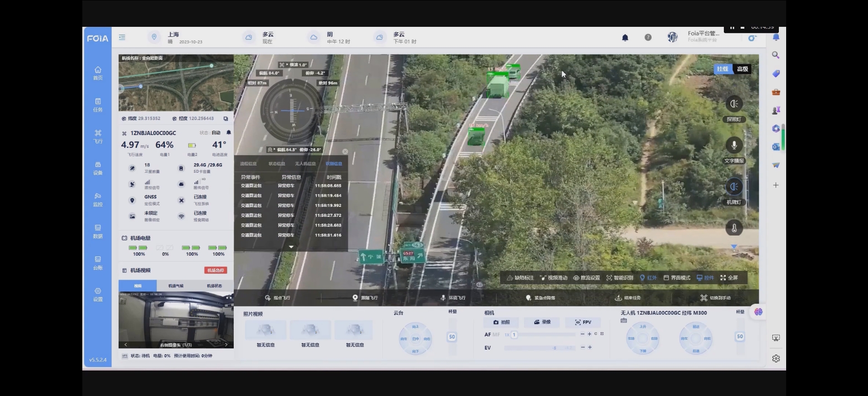Image resolution: width=868 pixels, height=396 pixels.
Task: Toggle the 控件 controls overlay
Action: pos(705,278)
